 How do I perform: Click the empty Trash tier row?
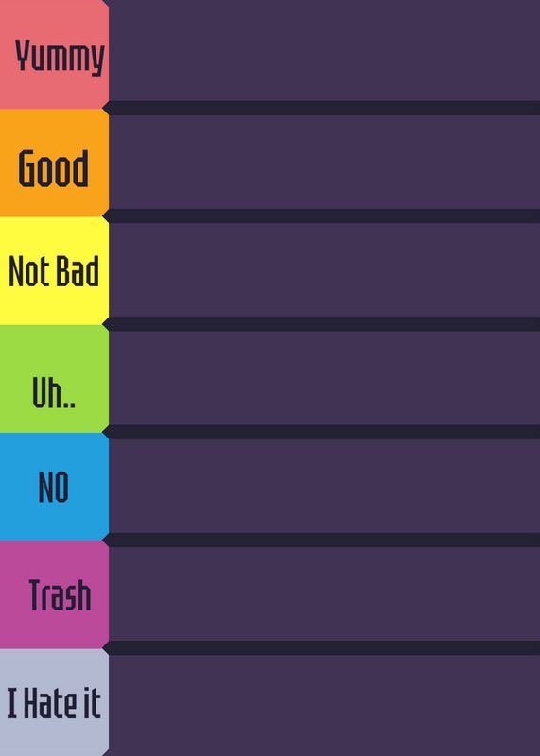click(324, 594)
